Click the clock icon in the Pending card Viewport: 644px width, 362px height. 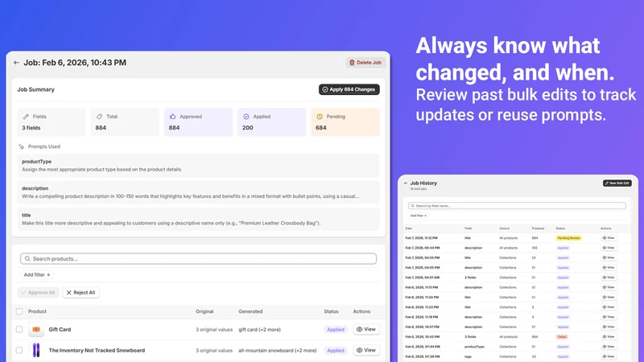320,117
